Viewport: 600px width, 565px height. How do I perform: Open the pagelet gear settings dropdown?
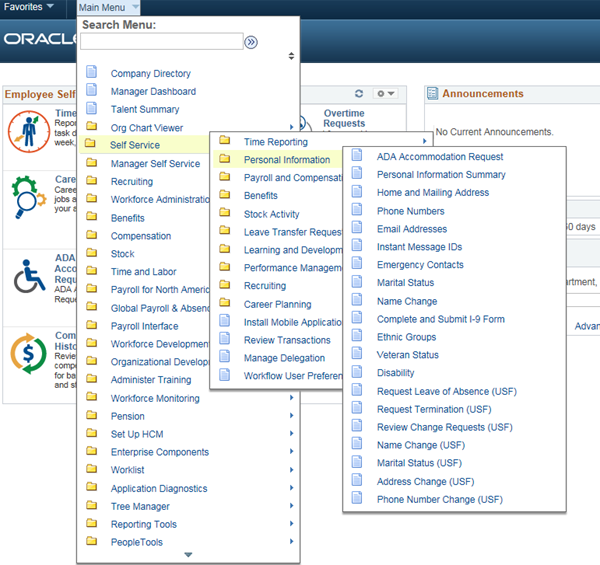(x=385, y=94)
